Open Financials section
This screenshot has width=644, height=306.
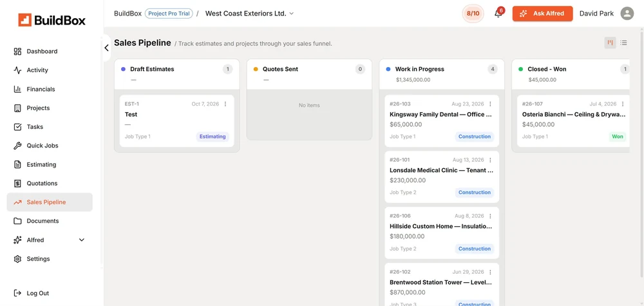41,89
